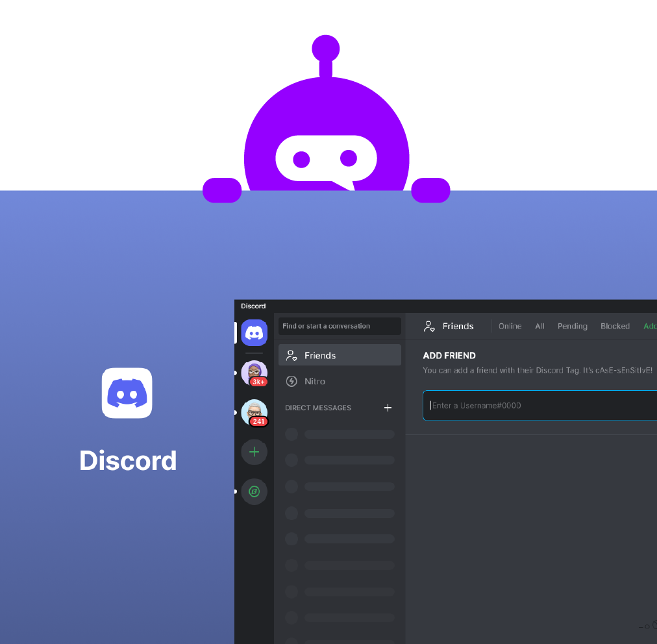
Task: Select the first placeholder direct message row
Action: [x=340, y=434]
